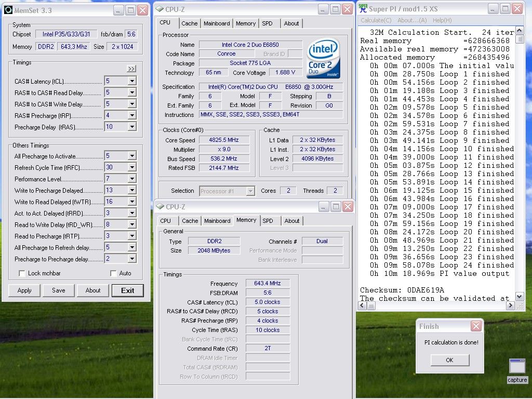
Task: Open the Processor #1 selection dropdown
Action: (250, 191)
